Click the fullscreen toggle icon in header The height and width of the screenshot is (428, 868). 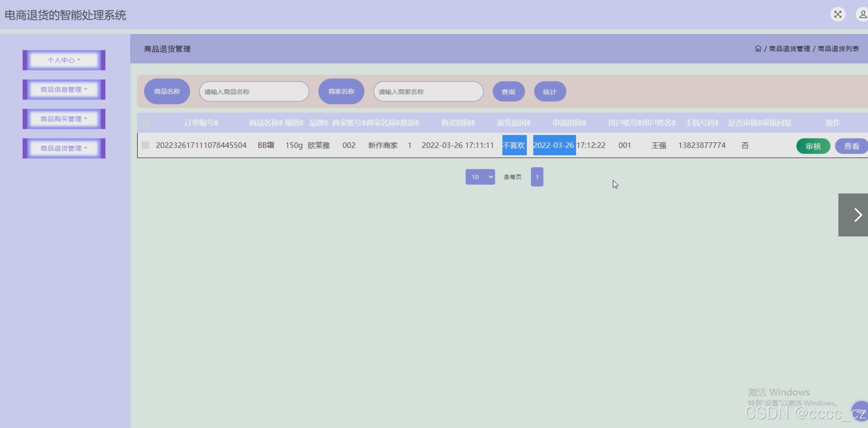tap(838, 15)
